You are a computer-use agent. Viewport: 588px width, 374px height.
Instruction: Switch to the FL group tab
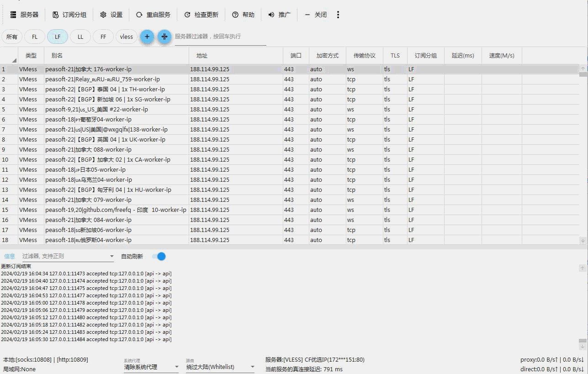pyautogui.click(x=35, y=37)
